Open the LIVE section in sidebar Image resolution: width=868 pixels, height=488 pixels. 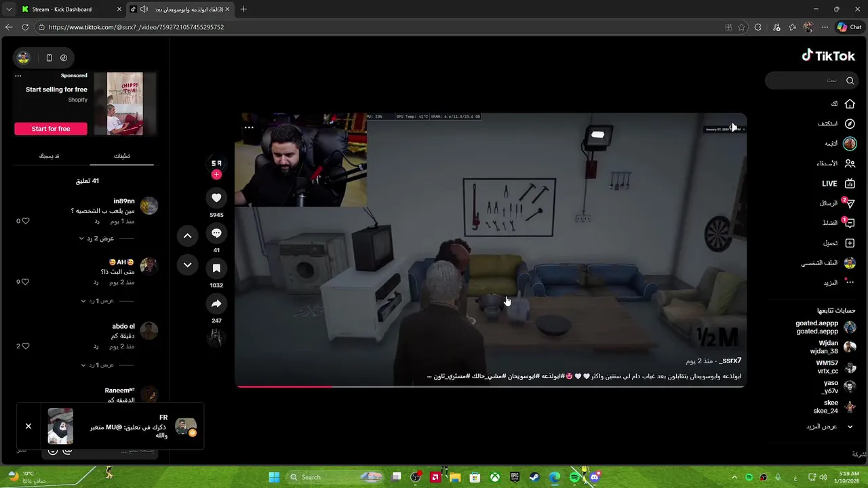(839, 184)
